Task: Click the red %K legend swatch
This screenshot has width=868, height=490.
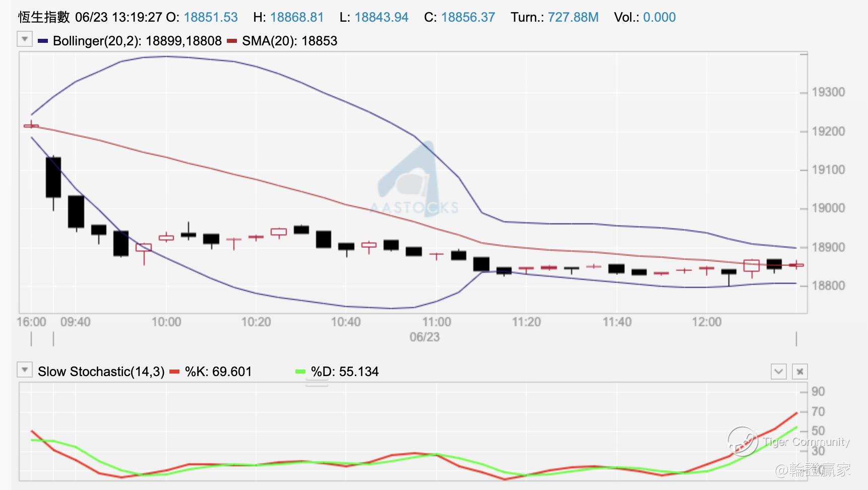Action: click(x=174, y=372)
